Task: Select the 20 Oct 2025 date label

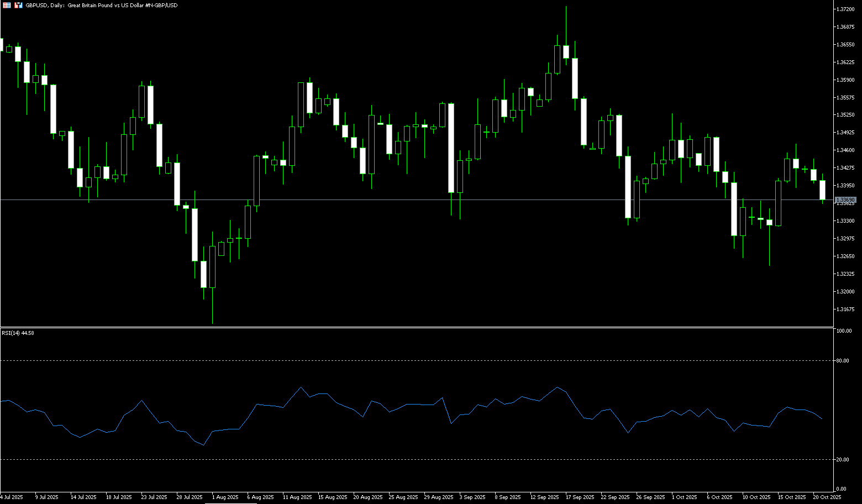Action: click(827, 497)
